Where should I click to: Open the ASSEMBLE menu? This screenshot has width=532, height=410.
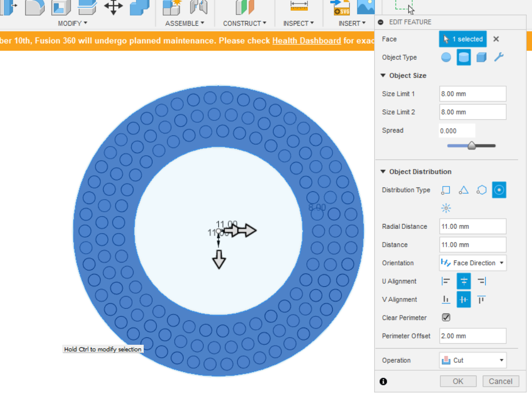(x=185, y=23)
